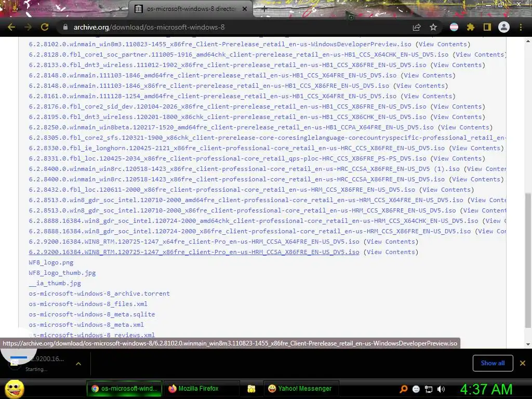Download 6.2.9200.16384 WIN8_RTM x64fre iso
The width and height of the screenshot is (532, 399).
194,242
